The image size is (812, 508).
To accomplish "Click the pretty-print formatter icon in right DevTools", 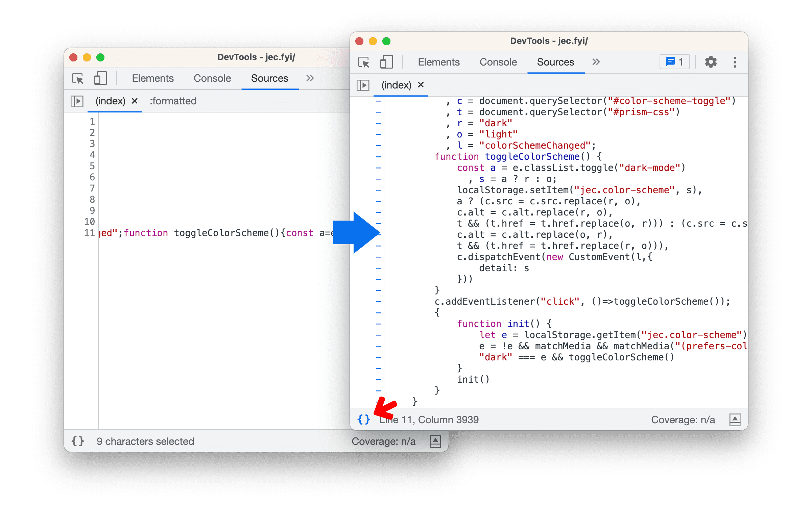I will 363,419.
